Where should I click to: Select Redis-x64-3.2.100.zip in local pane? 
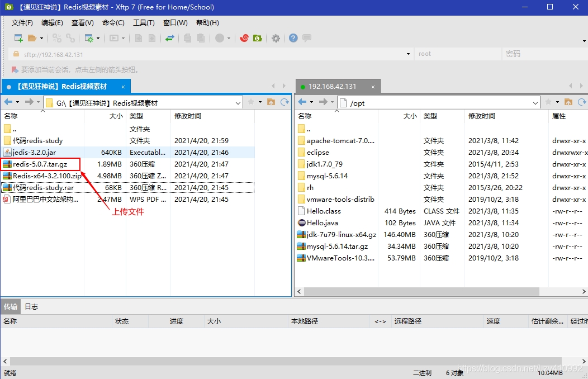pos(48,176)
